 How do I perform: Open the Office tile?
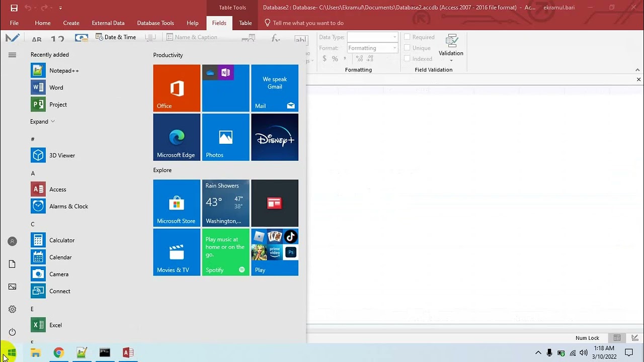(x=177, y=88)
